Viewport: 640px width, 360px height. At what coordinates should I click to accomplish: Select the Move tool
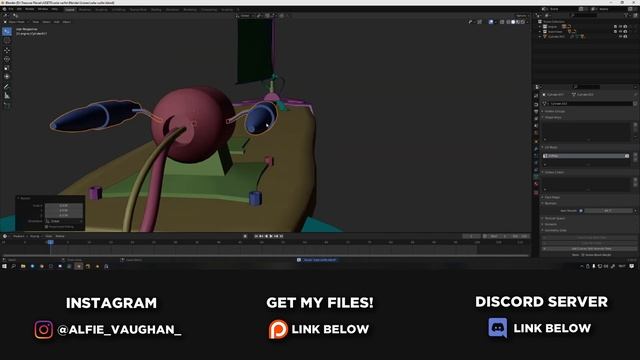pyautogui.click(x=7, y=51)
